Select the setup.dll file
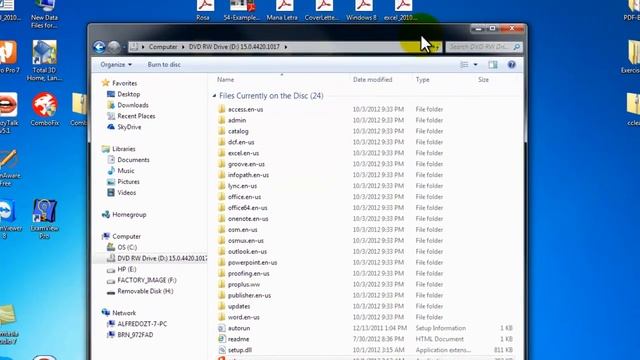 click(x=240, y=350)
